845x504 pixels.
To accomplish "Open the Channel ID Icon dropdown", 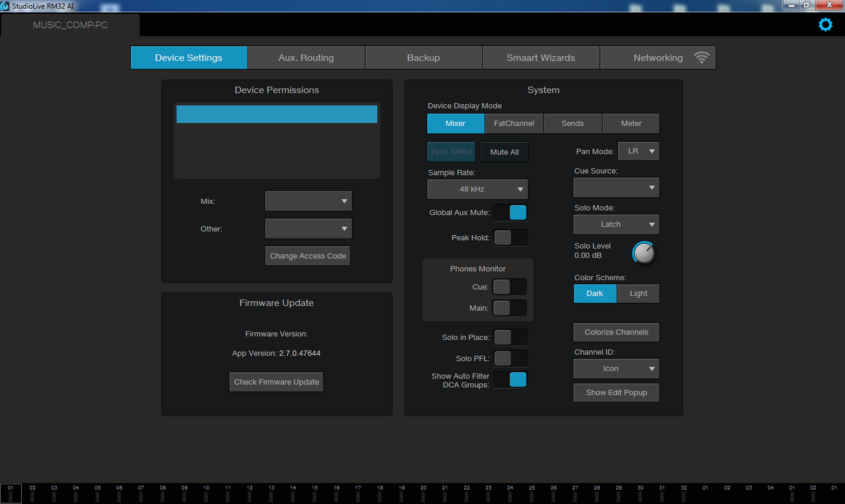I will pyautogui.click(x=616, y=369).
